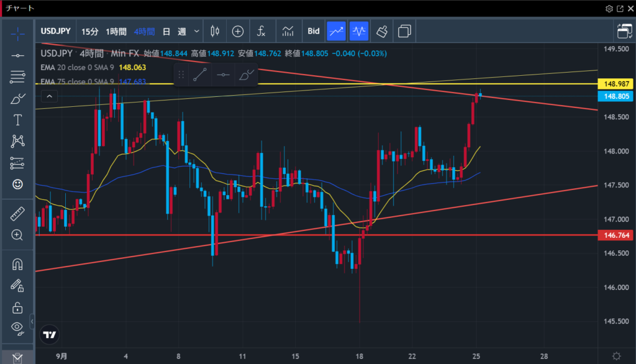636x364 pixels.
Task: Switch to the 15分 timeframe
Action: point(90,31)
